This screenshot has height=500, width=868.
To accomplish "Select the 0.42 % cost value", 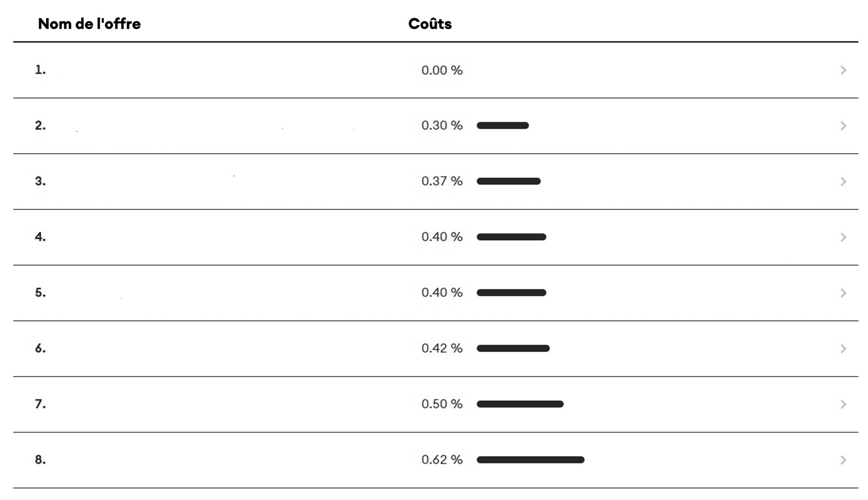I will pyautogui.click(x=442, y=348).
